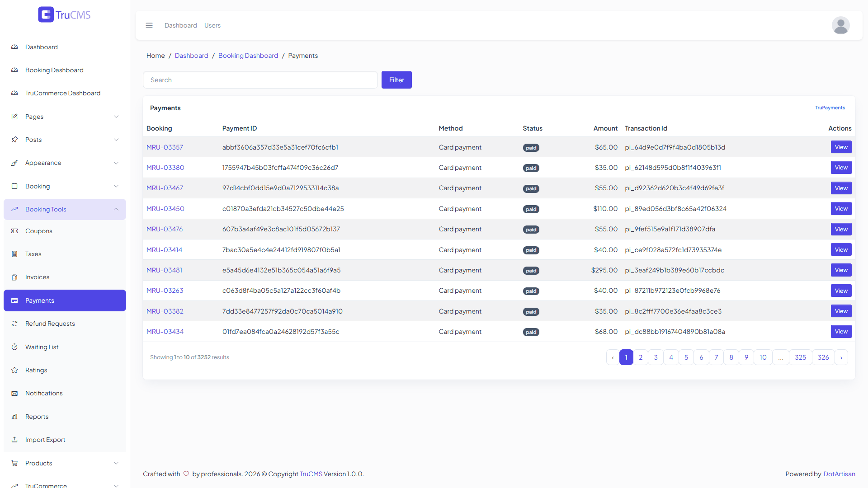
Task: Open booking link MRU-03450
Action: click(165, 209)
